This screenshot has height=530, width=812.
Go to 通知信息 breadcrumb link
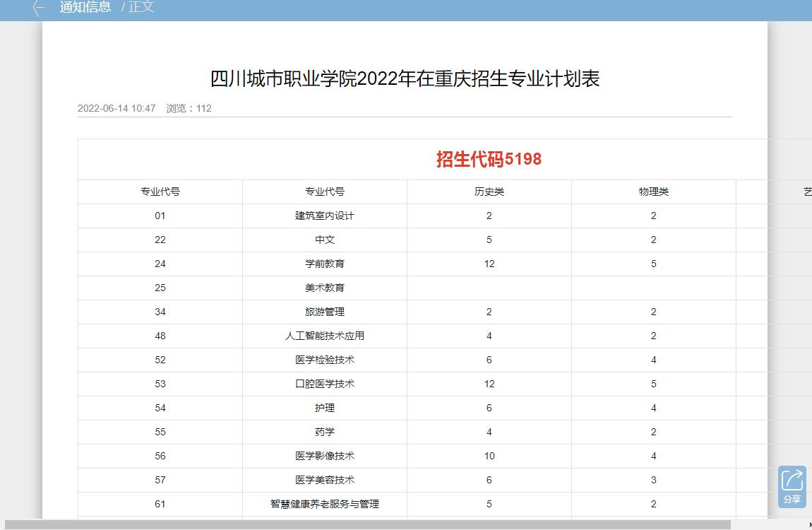(x=85, y=7)
